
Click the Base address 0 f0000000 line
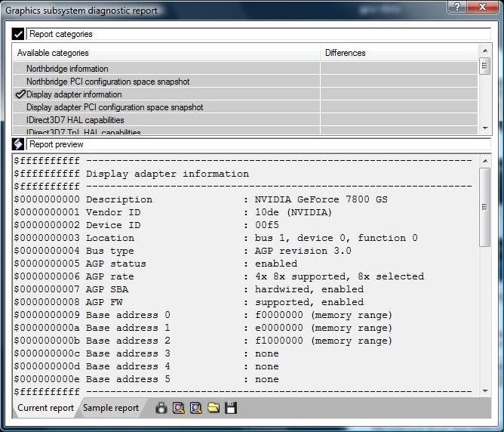(203, 315)
